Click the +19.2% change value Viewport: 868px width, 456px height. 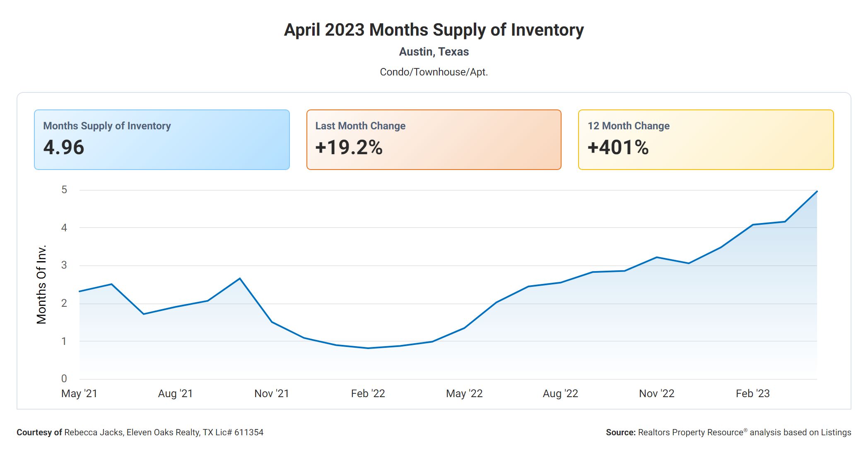tap(349, 148)
